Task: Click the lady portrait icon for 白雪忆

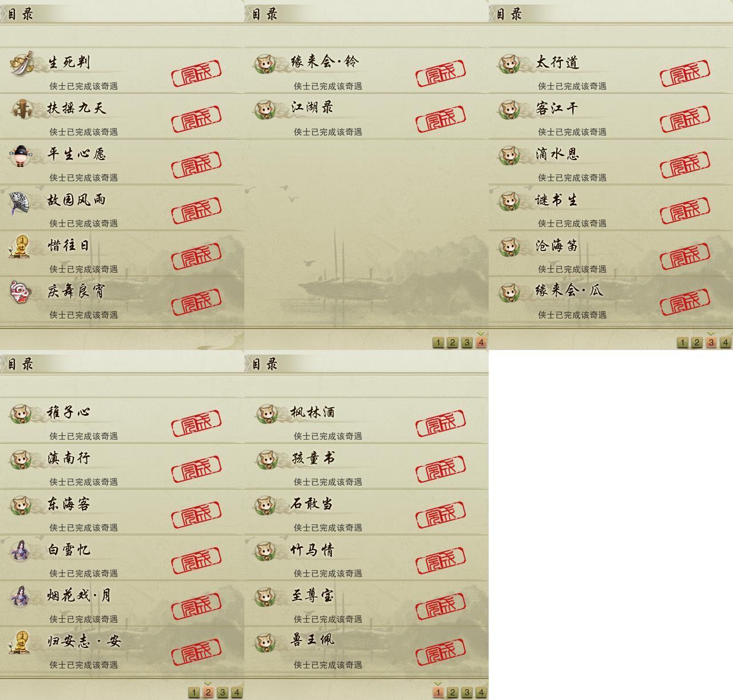Action: [x=21, y=550]
